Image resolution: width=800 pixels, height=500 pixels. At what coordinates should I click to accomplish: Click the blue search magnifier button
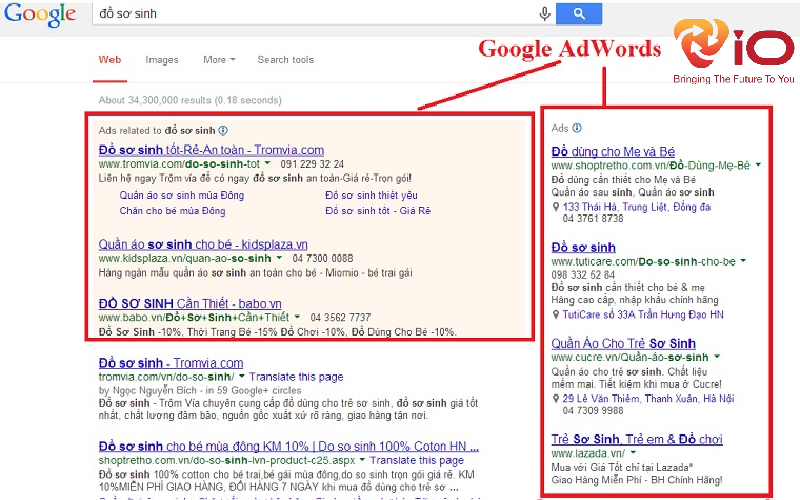pyautogui.click(x=579, y=14)
